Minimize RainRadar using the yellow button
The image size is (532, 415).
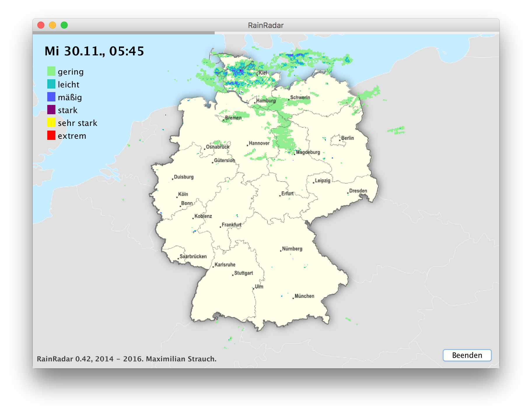coord(52,25)
